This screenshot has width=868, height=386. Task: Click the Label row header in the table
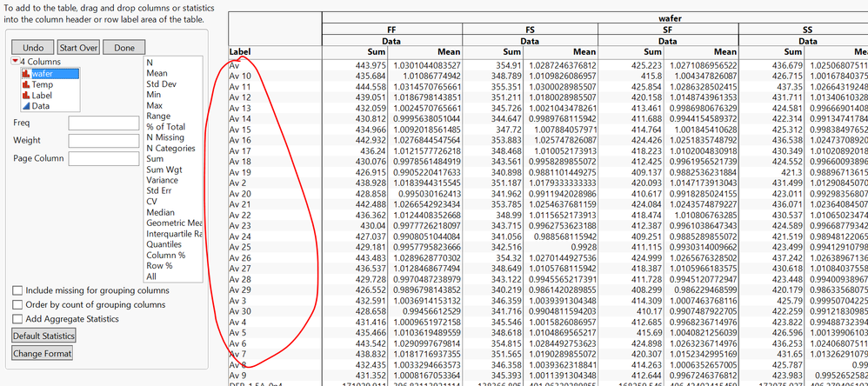(x=240, y=52)
